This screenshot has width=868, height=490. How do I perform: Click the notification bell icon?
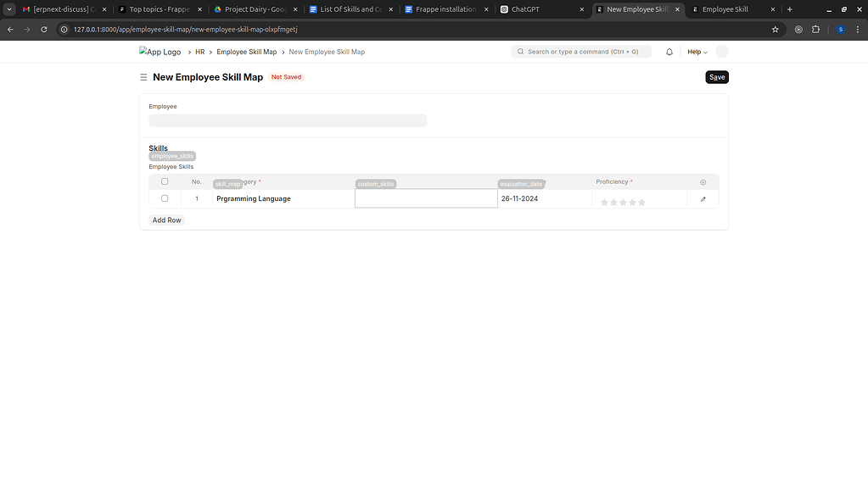tap(669, 51)
